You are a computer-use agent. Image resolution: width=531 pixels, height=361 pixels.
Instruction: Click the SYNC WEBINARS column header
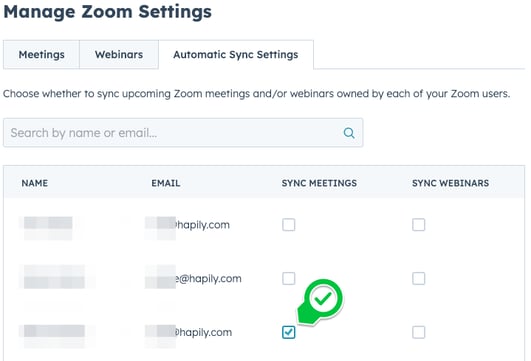(x=450, y=183)
